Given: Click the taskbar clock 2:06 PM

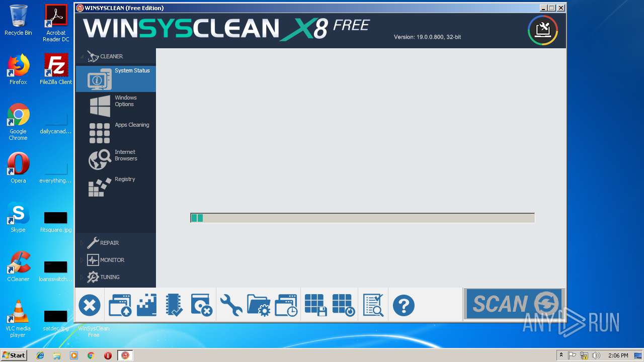Looking at the screenshot, I should [618, 355].
